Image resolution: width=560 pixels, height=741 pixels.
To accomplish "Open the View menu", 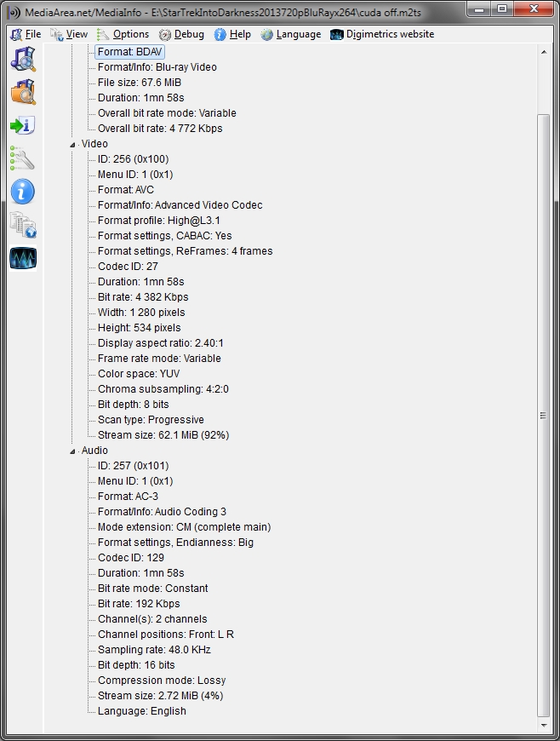I will [70, 34].
